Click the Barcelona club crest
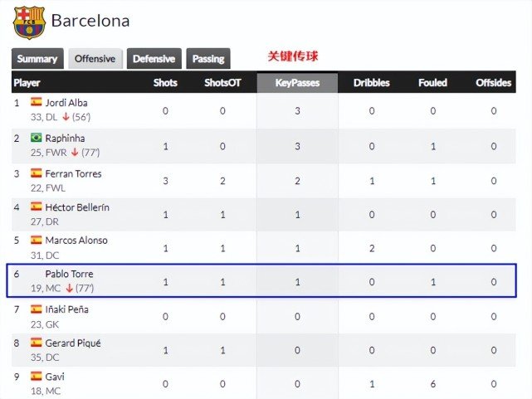The image size is (532, 399). click(29, 22)
